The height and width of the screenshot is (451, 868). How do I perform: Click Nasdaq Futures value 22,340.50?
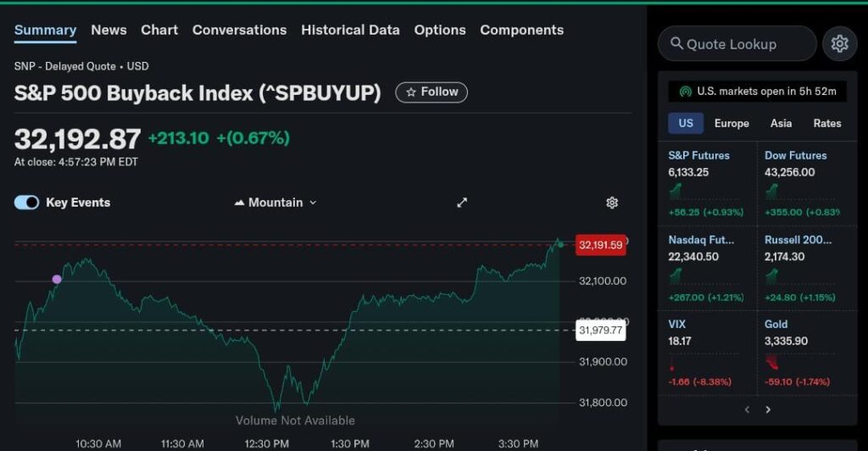click(x=693, y=257)
